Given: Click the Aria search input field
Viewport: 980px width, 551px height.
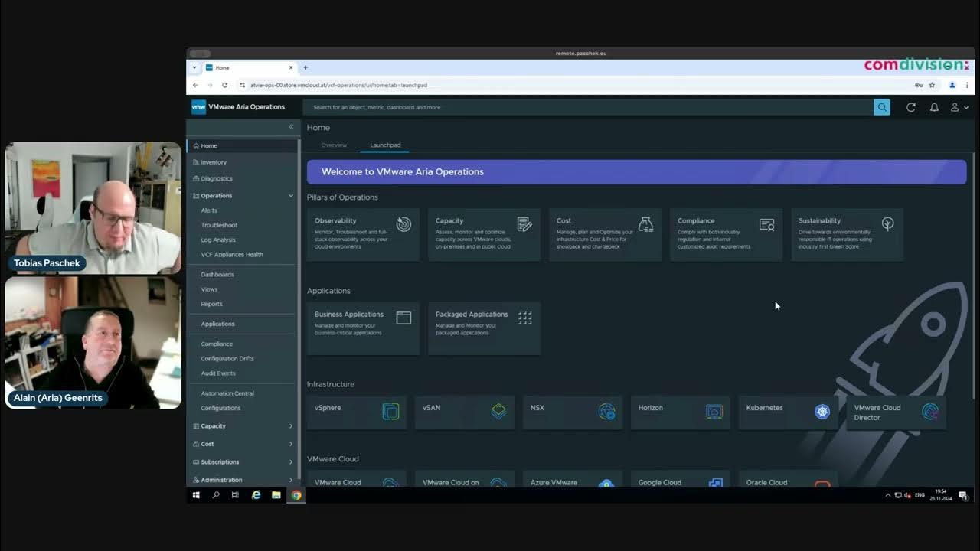Looking at the screenshot, I should pos(588,107).
